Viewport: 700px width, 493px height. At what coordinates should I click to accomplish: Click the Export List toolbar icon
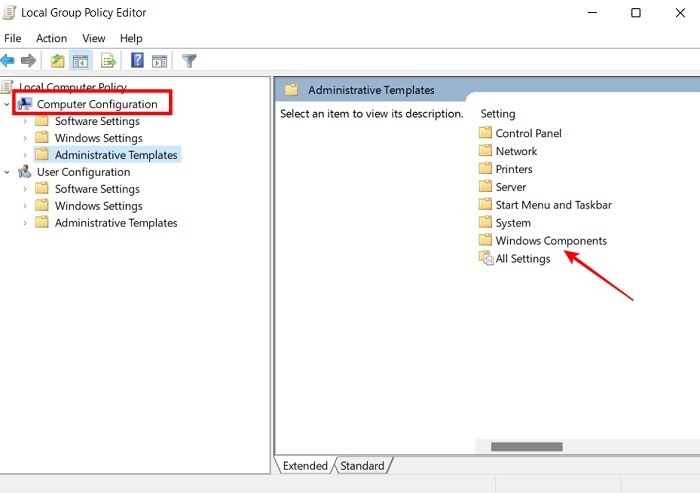(x=108, y=60)
